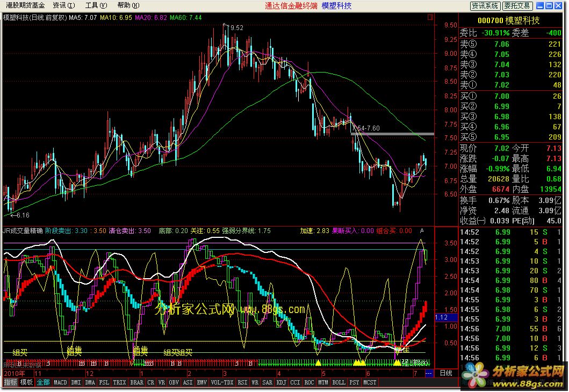569x392 pixels.
Task: Click the 买① price 7.00 row
Action: 510,96
